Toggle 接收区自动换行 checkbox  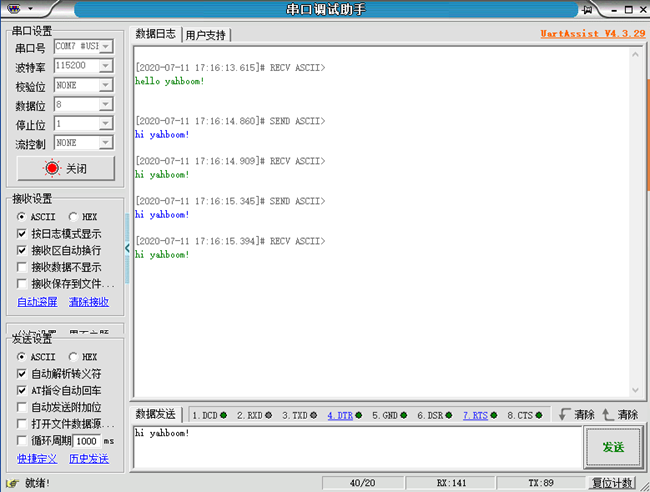pyautogui.click(x=22, y=250)
